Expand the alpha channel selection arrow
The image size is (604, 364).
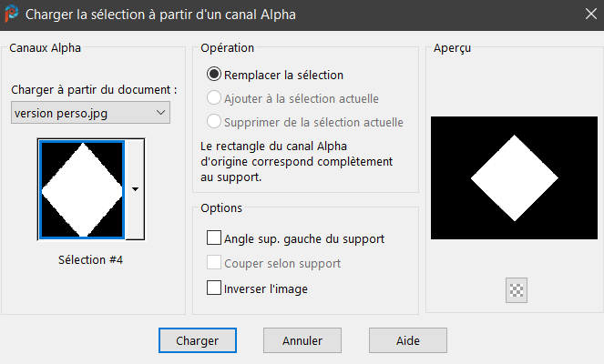[x=135, y=189]
